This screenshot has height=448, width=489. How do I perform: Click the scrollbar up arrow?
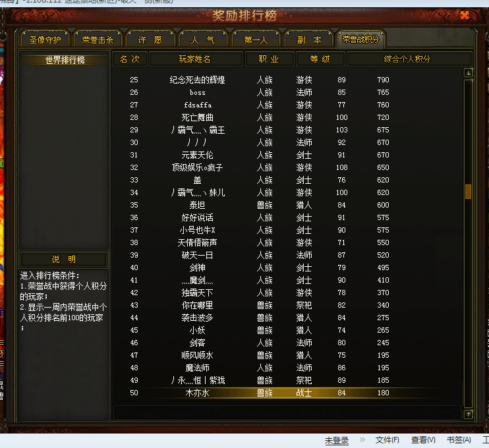coord(469,72)
